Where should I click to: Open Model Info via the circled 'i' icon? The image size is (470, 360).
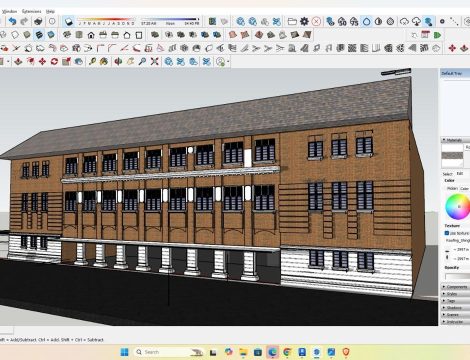pyautogui.click(x=52, y=22)
